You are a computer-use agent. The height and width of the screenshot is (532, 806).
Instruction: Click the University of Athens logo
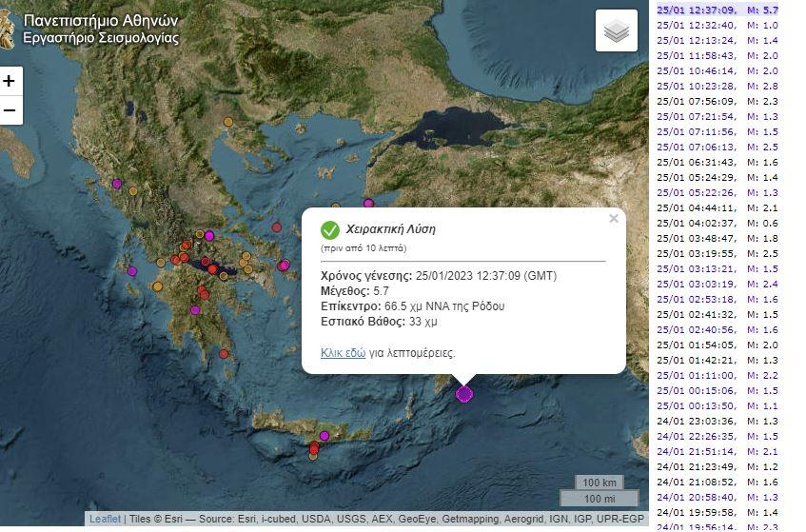(x=10, y=29)
